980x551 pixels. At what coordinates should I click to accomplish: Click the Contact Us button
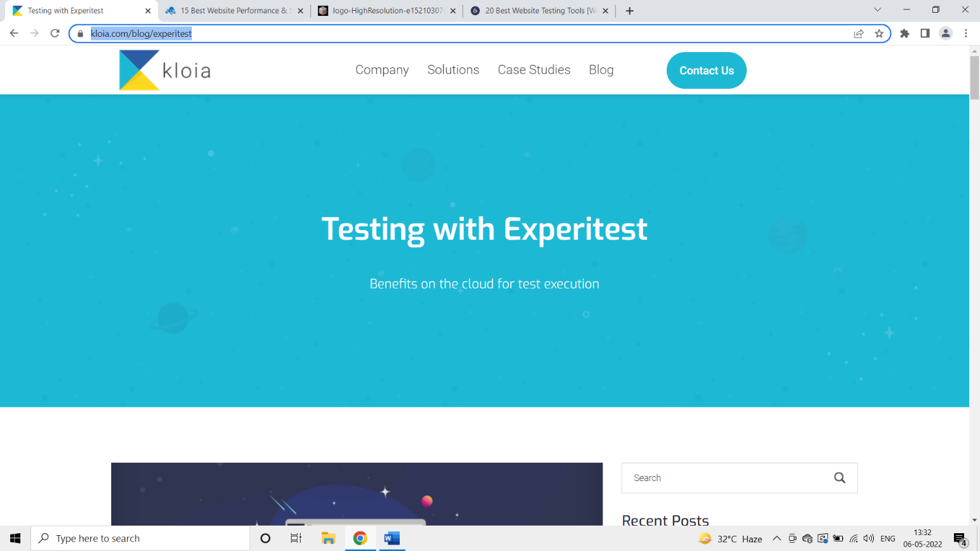tap(706, 71)
